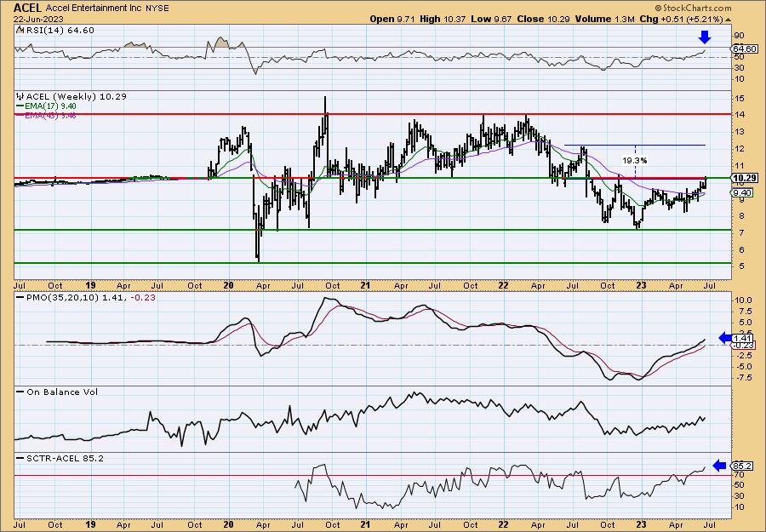This screenshot has width=766, height=532.
Task: Click the 'RSI(14) 64.60' indicator label
Action: pos(60,31)
